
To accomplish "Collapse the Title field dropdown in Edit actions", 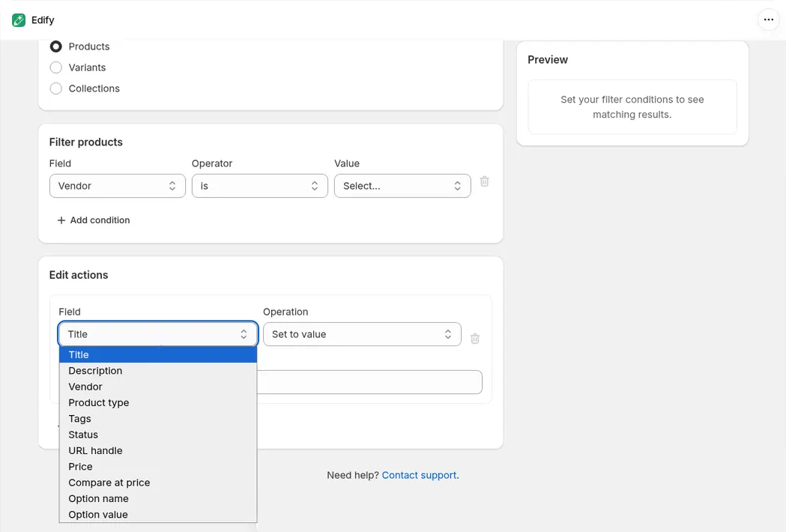I will click(x=158, y=334).
